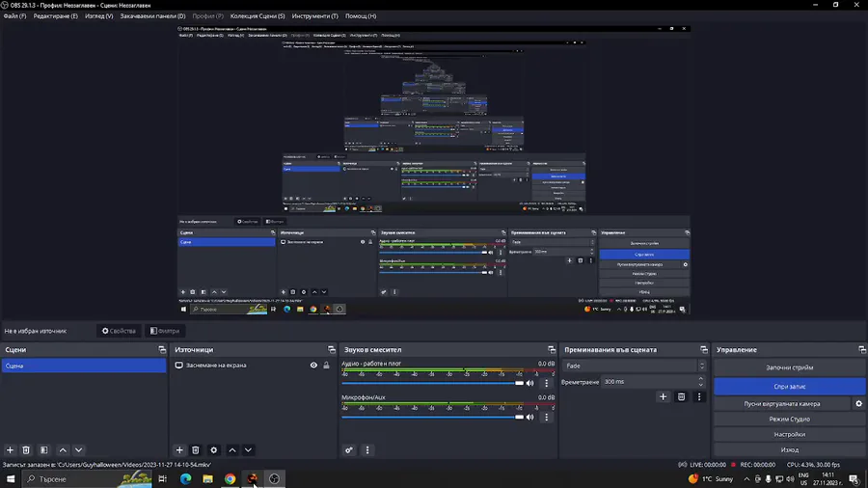Move source up in Източници panel

click(x=232, y=449)
